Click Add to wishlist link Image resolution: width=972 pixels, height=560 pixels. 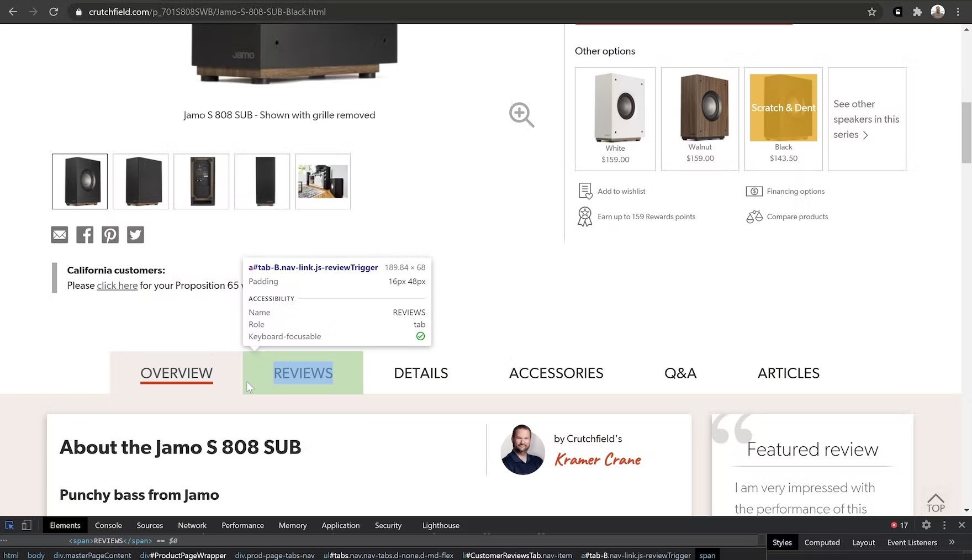coord(621,191)
